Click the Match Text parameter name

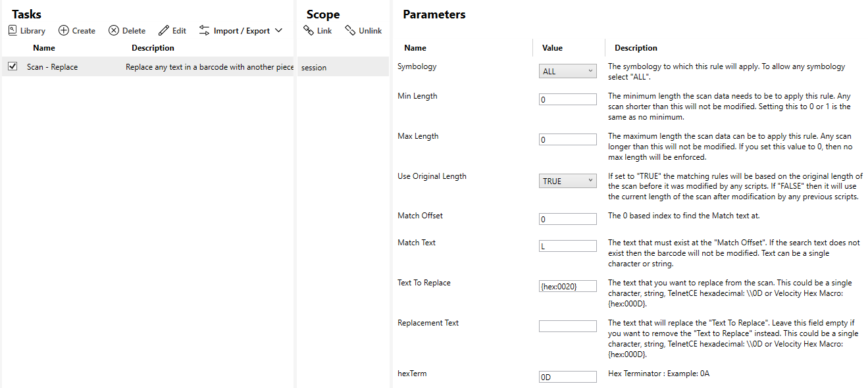point(417,243)
